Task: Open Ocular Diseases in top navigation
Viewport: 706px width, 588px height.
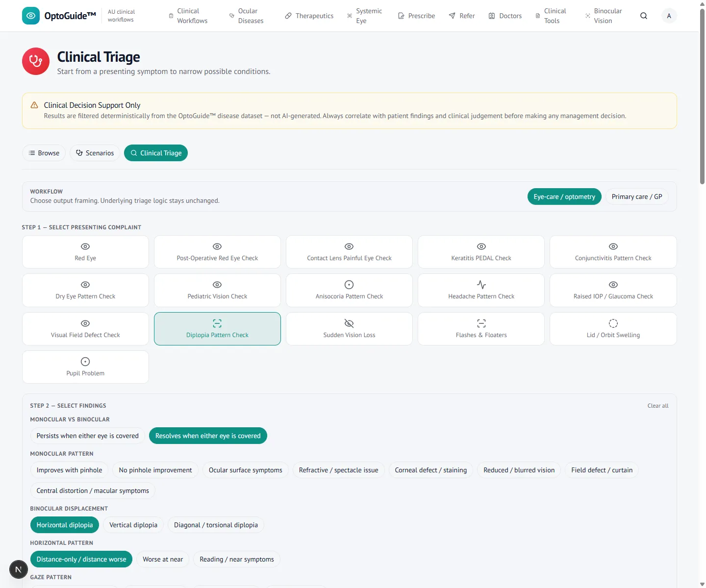Action: click(x=247, y=16)
